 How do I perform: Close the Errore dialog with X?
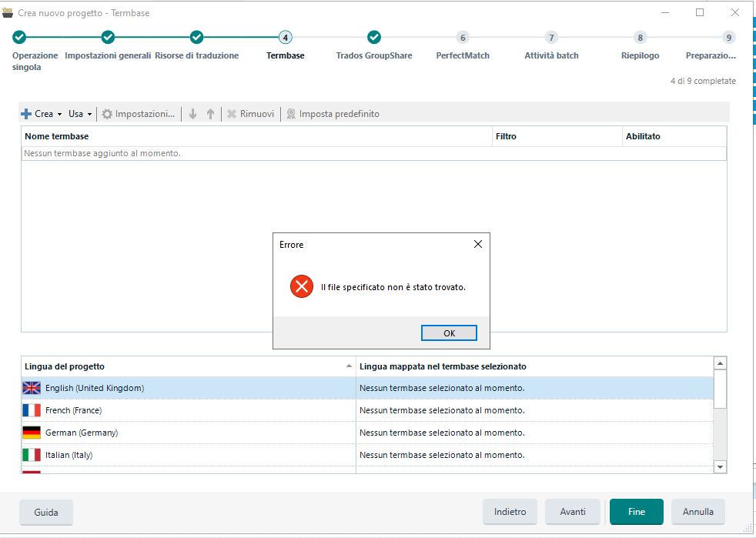click(478, 245)
